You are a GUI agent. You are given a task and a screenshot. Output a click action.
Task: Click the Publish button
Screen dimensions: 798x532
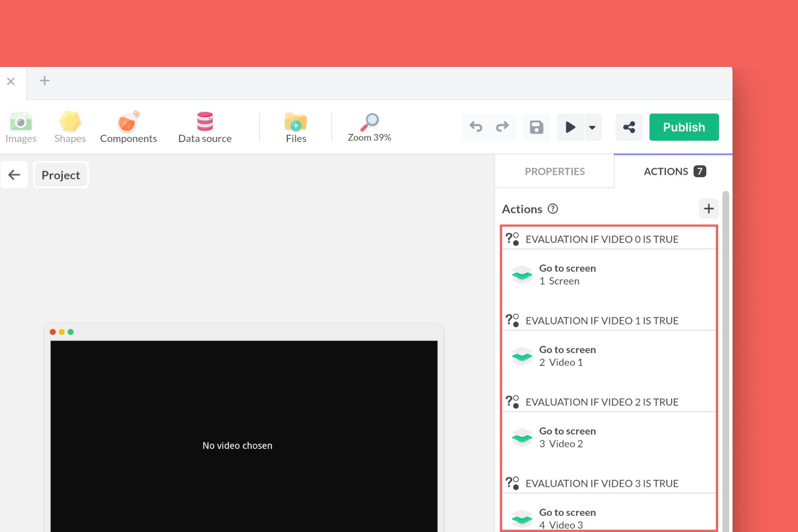pos(684,127)
